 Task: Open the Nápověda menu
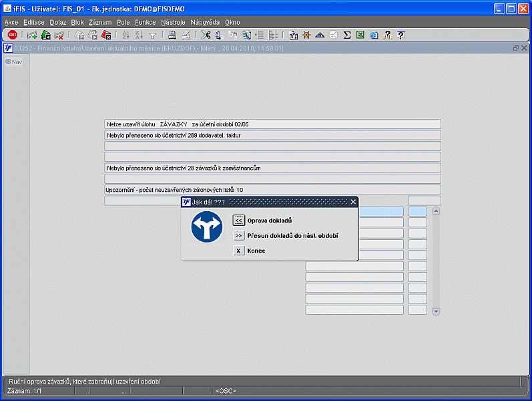205,23
